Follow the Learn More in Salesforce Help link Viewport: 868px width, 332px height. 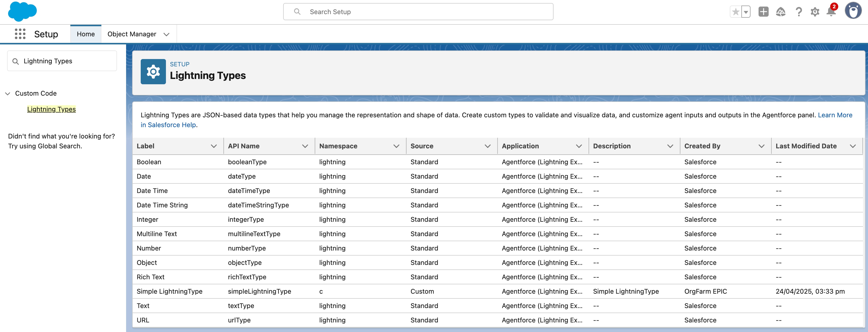835,115
